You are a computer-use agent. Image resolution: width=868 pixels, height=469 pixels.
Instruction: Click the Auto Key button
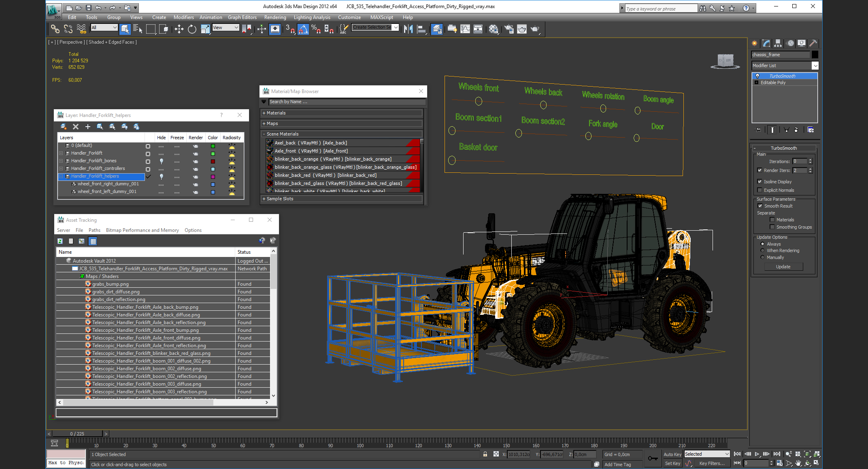click(672, 454)
